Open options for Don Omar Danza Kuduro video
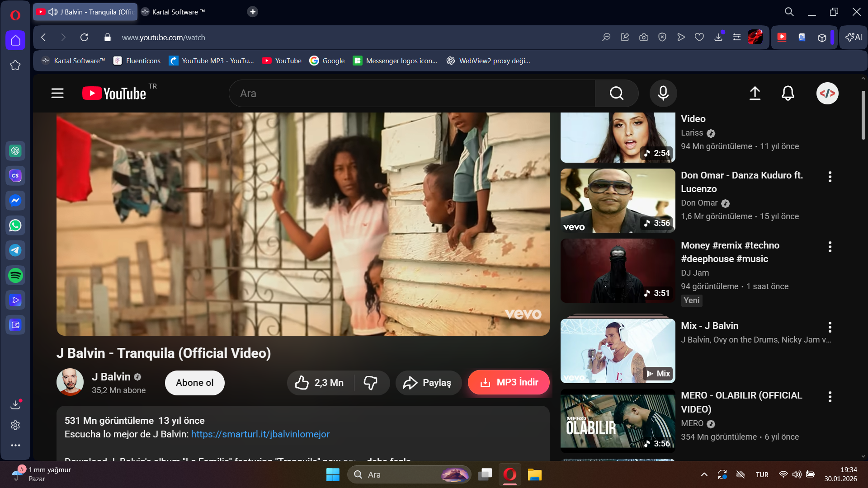868x488 pixels. [x=830, y=177]
